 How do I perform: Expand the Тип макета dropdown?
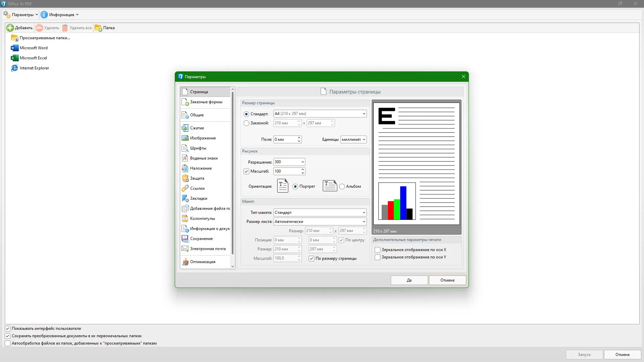(x=364, y=213)
